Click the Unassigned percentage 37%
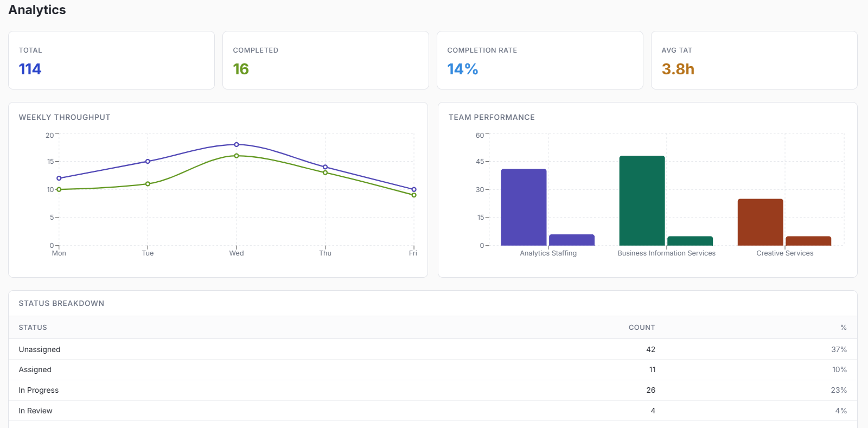This screenshot has height=428, width=868. (x=839, y=349)
